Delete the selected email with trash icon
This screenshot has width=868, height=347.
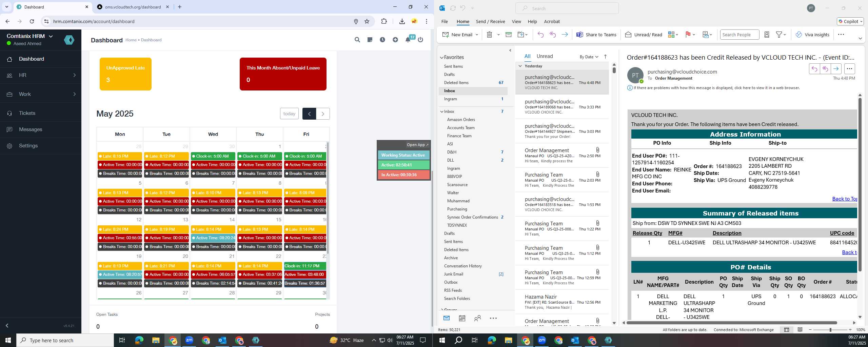(x=489, y=35)
